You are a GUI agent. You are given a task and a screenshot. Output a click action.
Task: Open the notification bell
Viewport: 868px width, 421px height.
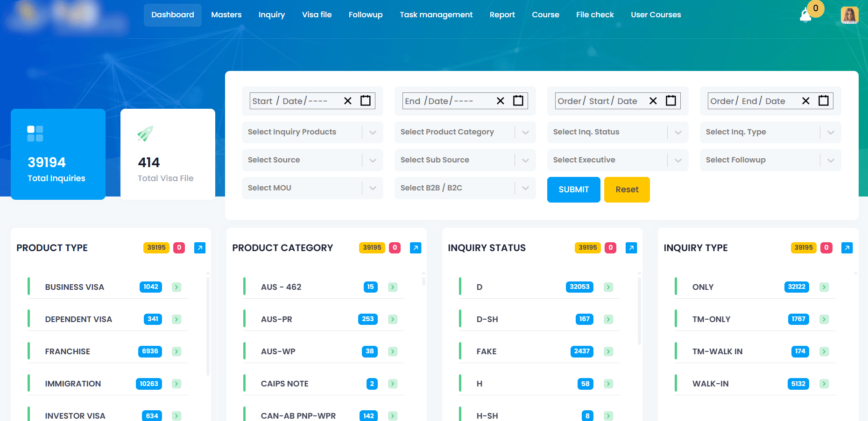coord(804,14)
